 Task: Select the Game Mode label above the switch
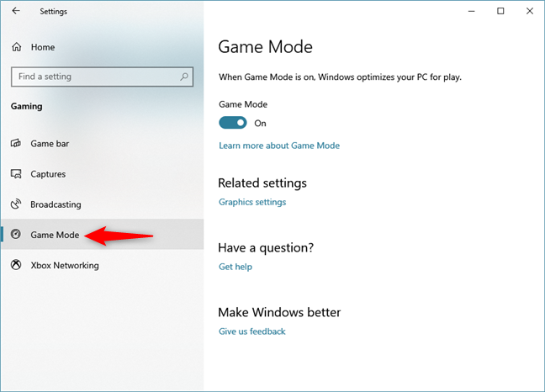[243, 104]
